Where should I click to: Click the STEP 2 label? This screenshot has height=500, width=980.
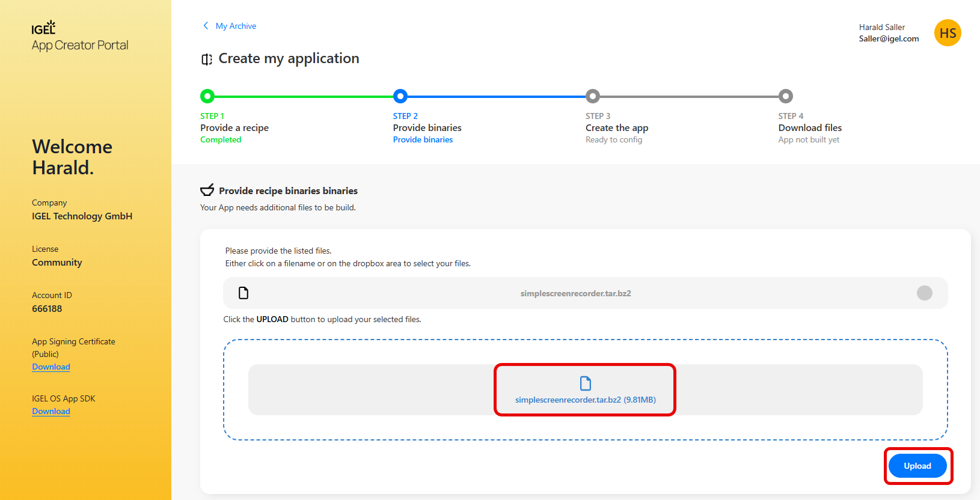[405, 116]
